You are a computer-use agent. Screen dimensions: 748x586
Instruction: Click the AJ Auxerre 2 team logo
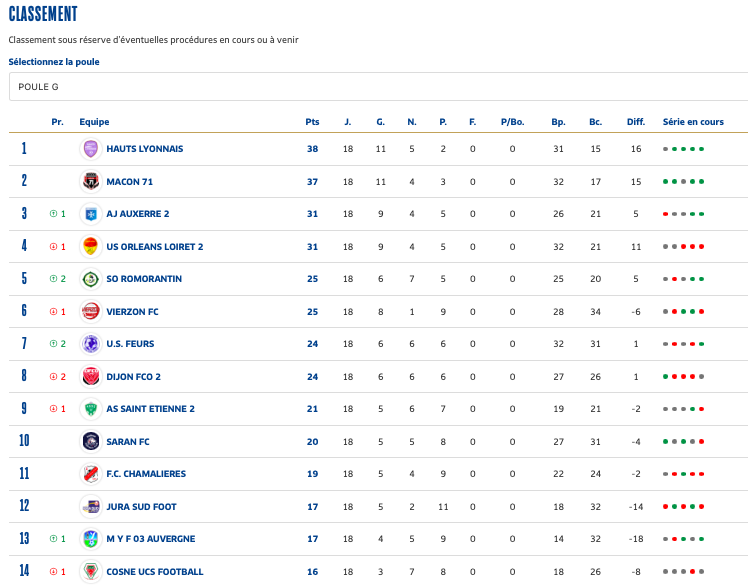click(90, 214)
